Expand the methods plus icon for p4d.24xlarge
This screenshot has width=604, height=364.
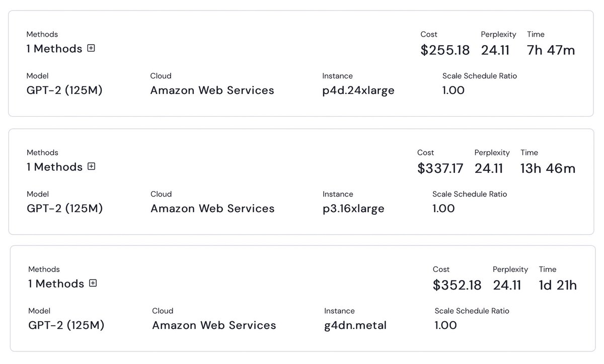click(91, 48)
